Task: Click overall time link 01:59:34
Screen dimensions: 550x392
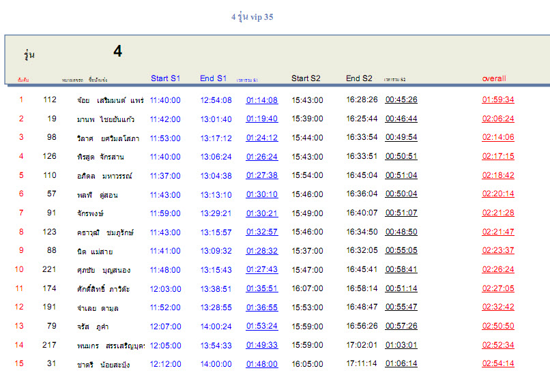Action: (498, 100)
